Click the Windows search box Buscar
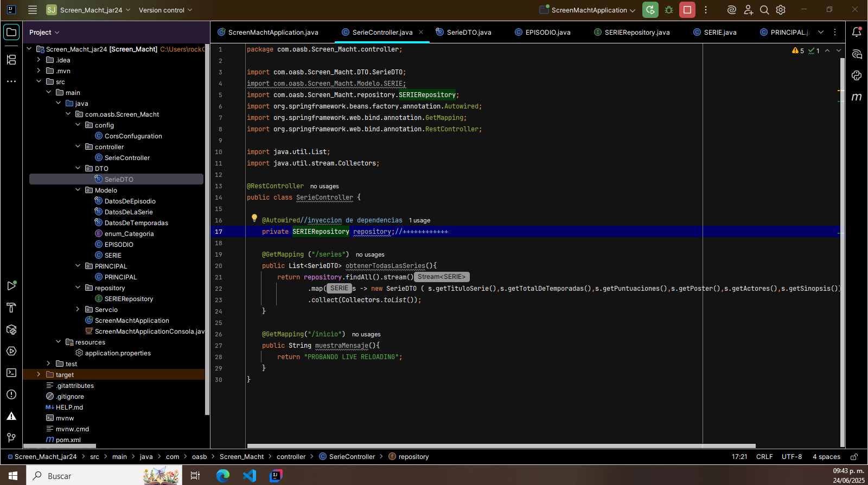This screenshot has width=868, height=485. 103,476
